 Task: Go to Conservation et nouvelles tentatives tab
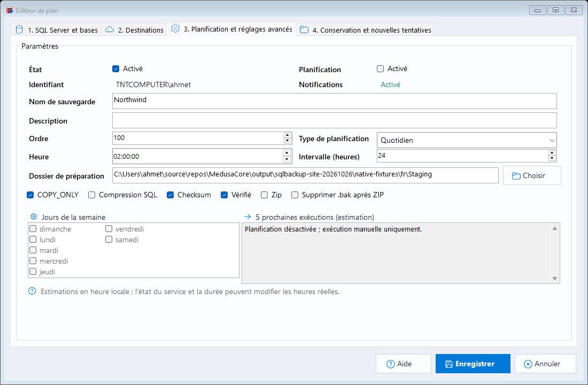click(365, 29)
